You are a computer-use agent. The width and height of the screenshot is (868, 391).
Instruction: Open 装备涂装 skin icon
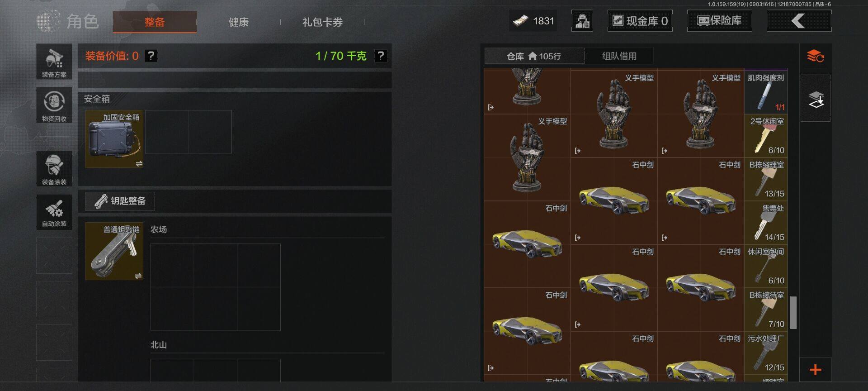(54, 168)
